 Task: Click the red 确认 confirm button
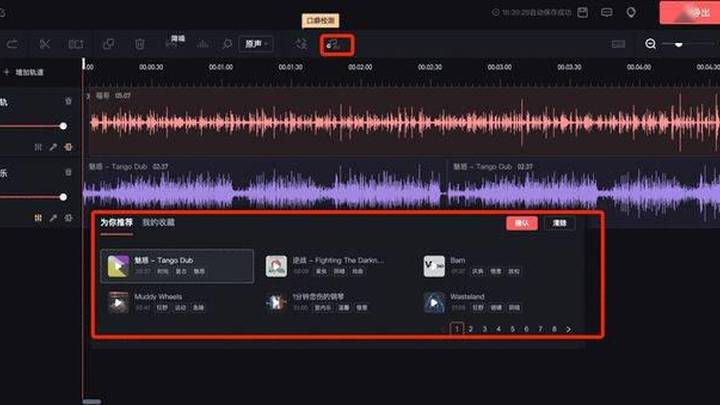coord(521,223)
